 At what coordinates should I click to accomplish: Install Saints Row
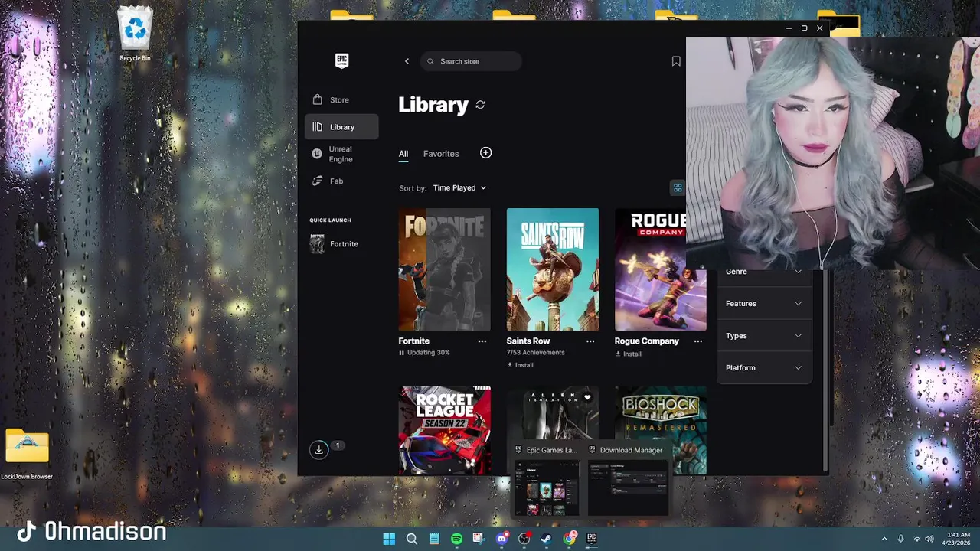(x=520, y=365)
